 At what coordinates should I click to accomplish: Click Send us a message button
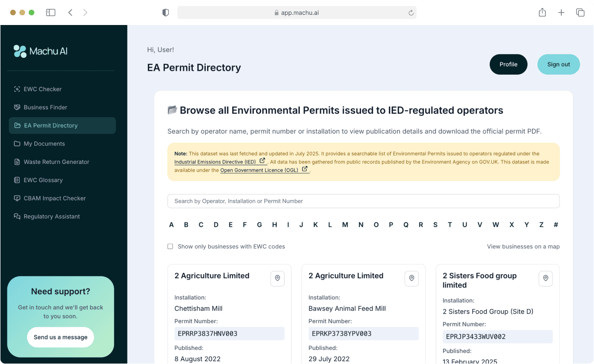(61, 337)
